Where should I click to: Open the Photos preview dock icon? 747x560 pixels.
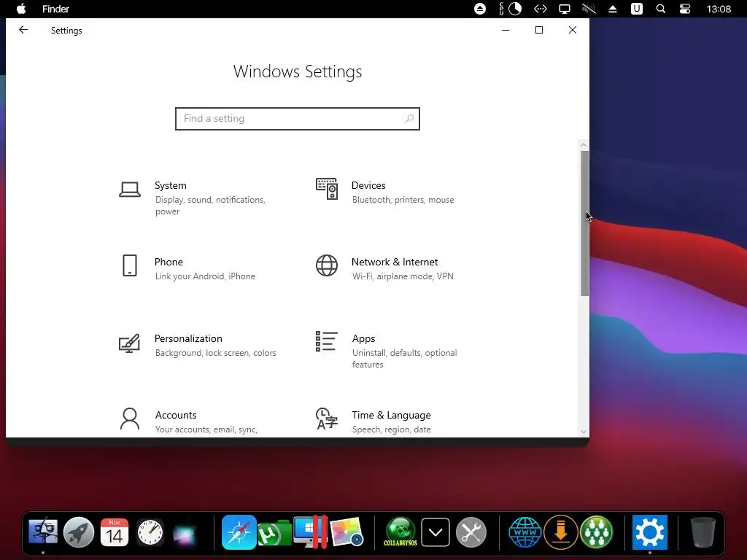[347, 532]
